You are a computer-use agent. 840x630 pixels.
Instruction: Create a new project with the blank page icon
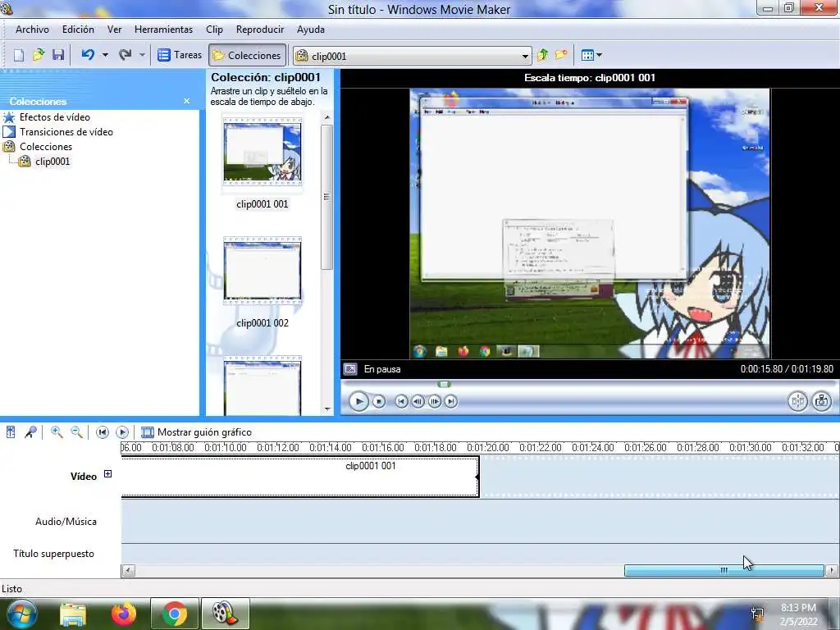(19, 55)
